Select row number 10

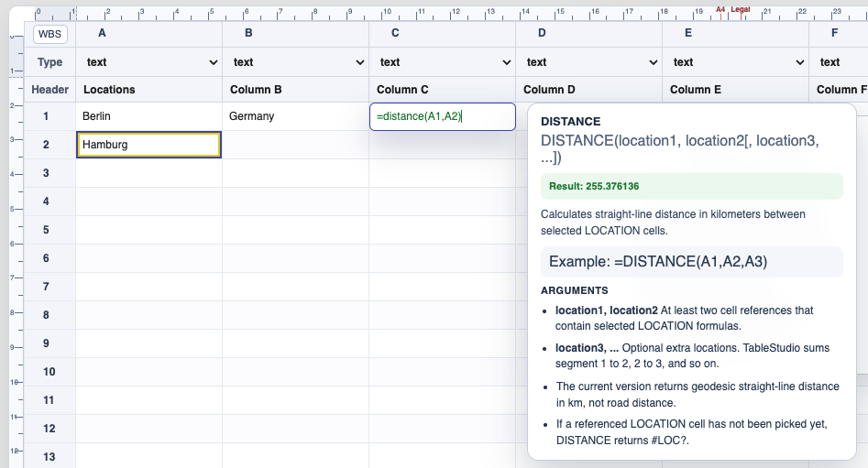point(49,372)
